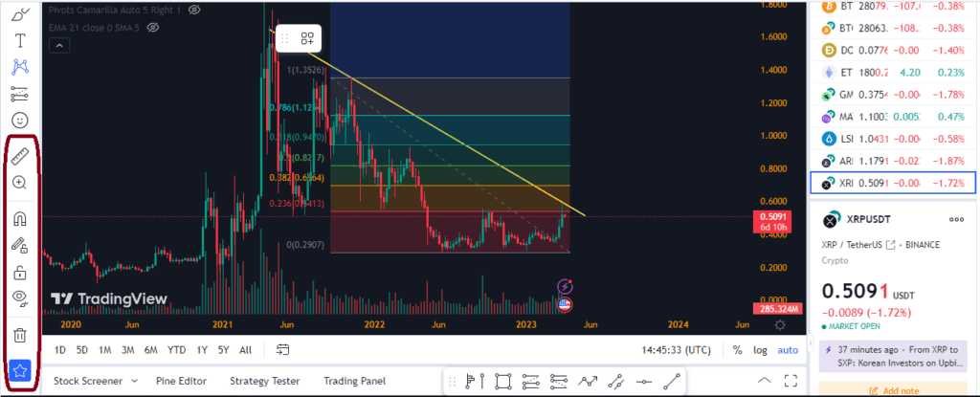Image resolution: width=980 pixels, height=397 pixels.
Task: Toggle log scale on price axis
Action: tap(761, 350)
